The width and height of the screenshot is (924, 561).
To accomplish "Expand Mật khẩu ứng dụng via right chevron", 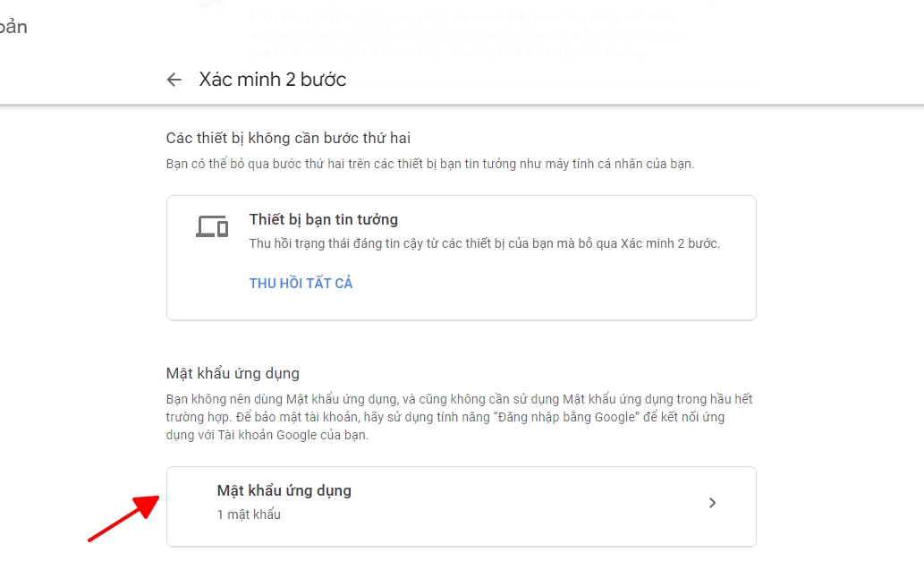I will (x=712, y=503).
